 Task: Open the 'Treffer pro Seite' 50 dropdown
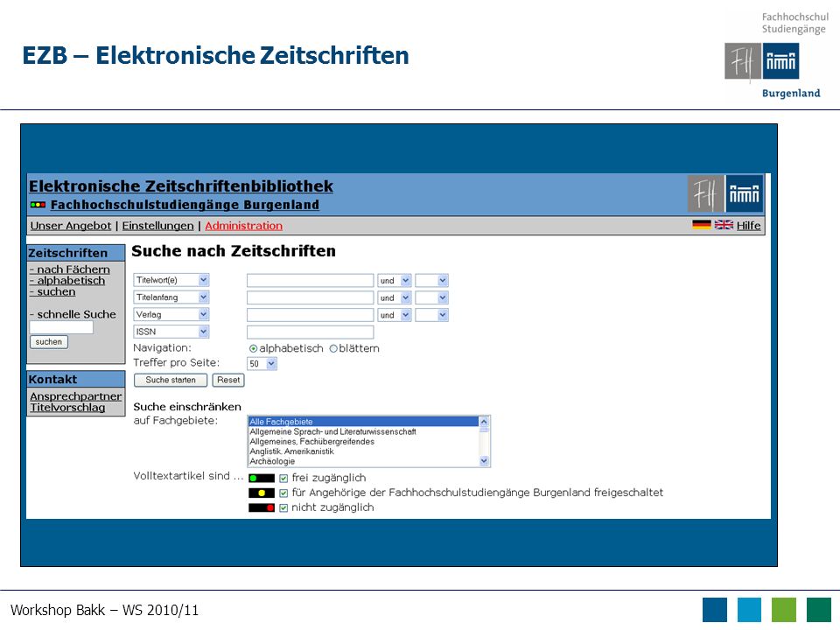262,364
